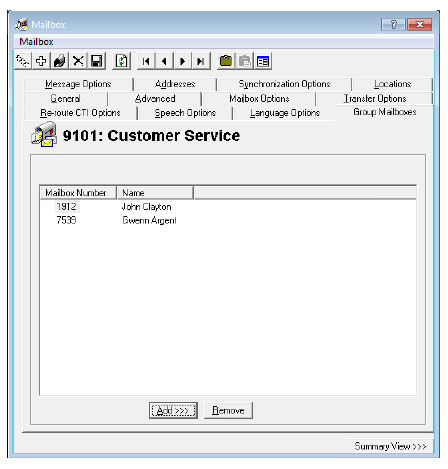This screenshot has width=448, height=469.
Task: Go to the previous record arrow
Action: (164, 61)
